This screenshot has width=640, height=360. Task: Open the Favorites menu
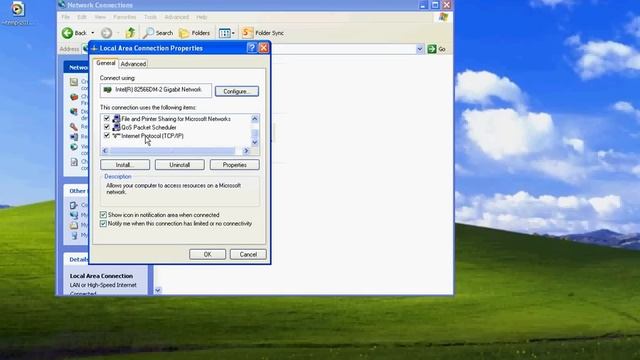point(124,17)
